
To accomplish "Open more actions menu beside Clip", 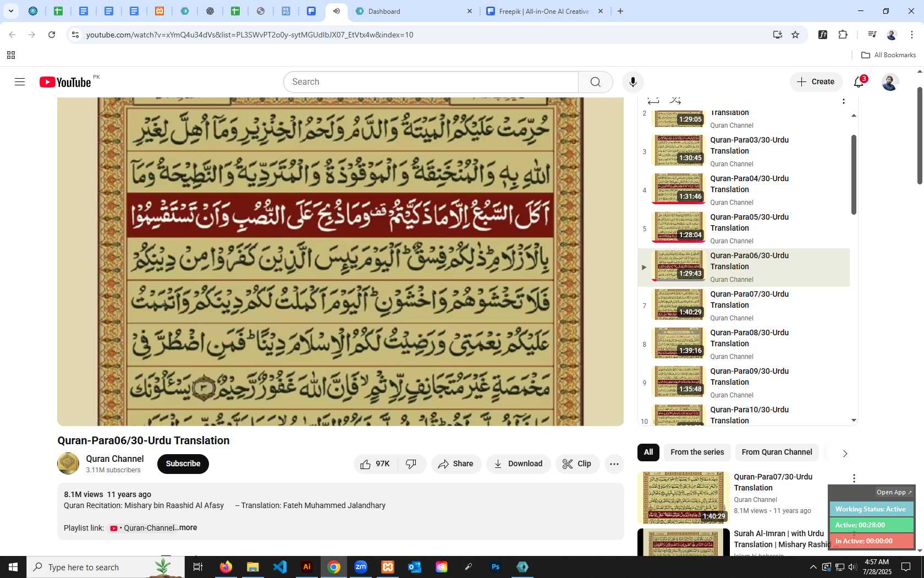I will (x=614, y=464).
